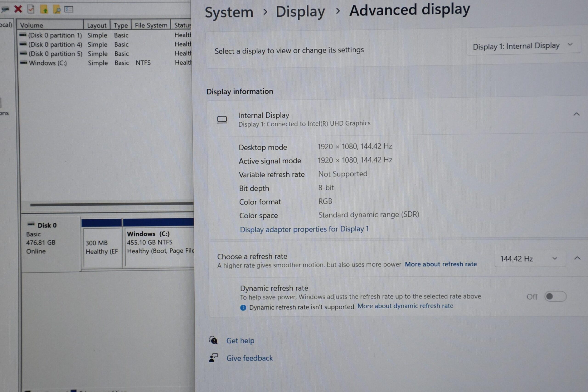Sort by the Type column header
The width and height of the screenshot is (588, 392).
pyautogui.click(x=121, y=25)
